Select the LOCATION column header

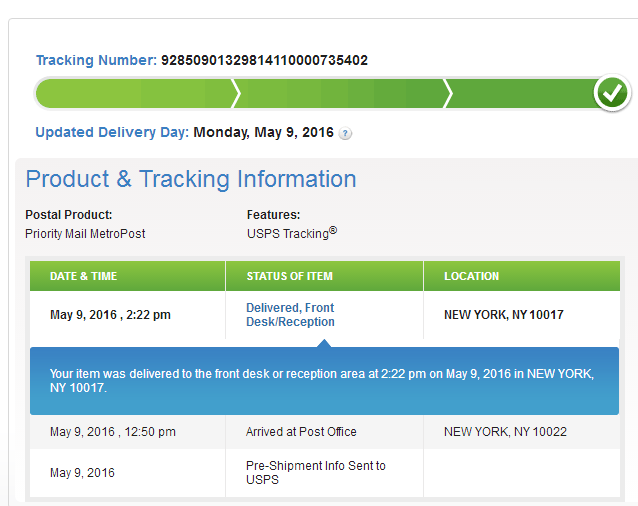click(471, 276)
